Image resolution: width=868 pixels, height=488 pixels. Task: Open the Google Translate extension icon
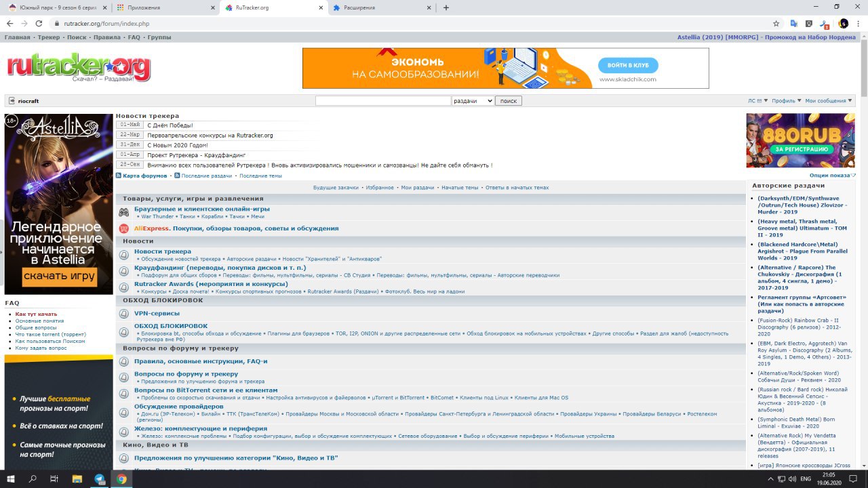pos(794,23)
